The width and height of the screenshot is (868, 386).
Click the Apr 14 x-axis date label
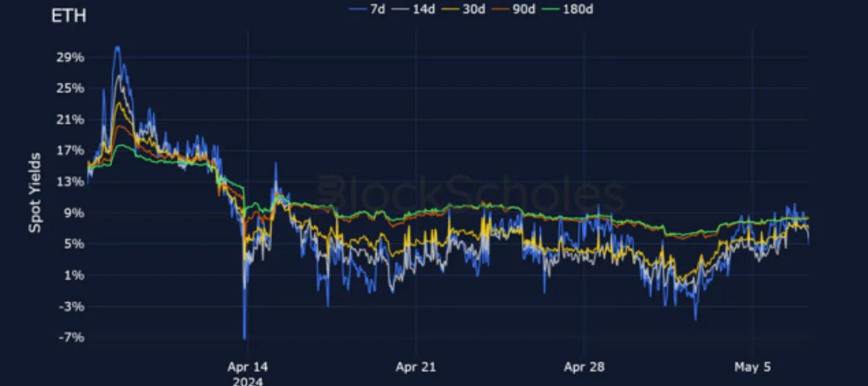pyautogui.click(x=248, y=367)
